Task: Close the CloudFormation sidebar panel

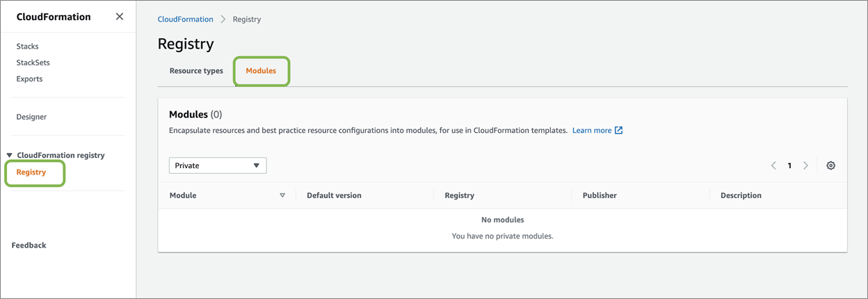Action: tap(120, 17)
